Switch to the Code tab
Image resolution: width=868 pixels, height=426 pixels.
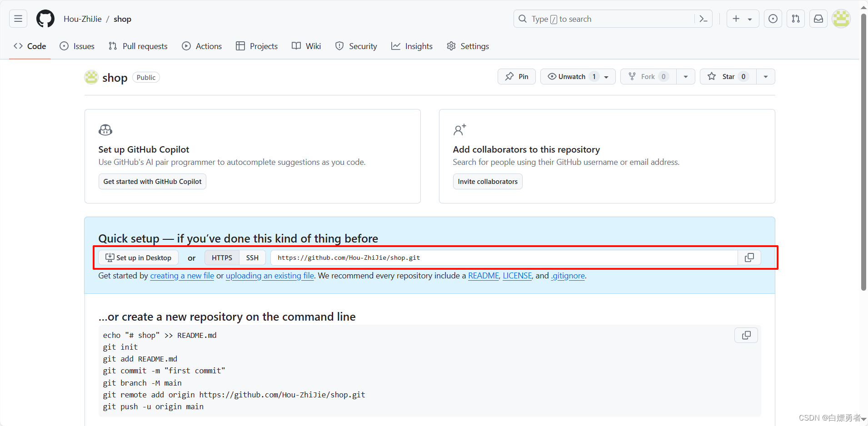pos(30,46)
